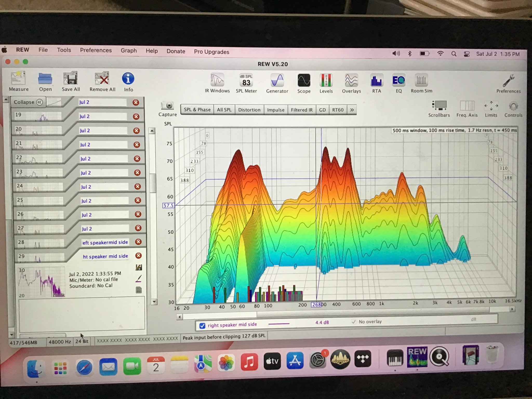Viewport: 532px width, 399px height.
Task: Open Pro Upgrades menu
Action: coord(211,52)
